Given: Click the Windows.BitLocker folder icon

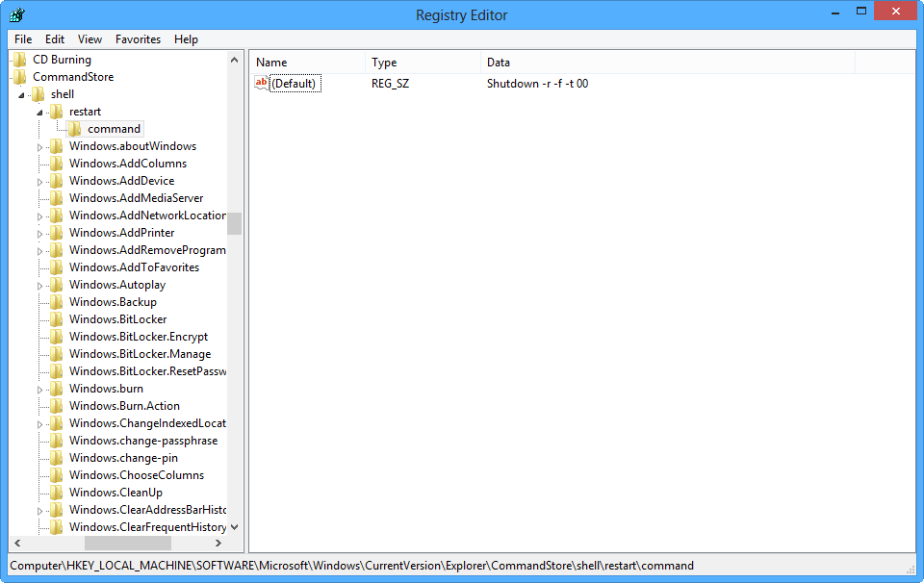Looking at the screenshot, I should pos(57,319).
